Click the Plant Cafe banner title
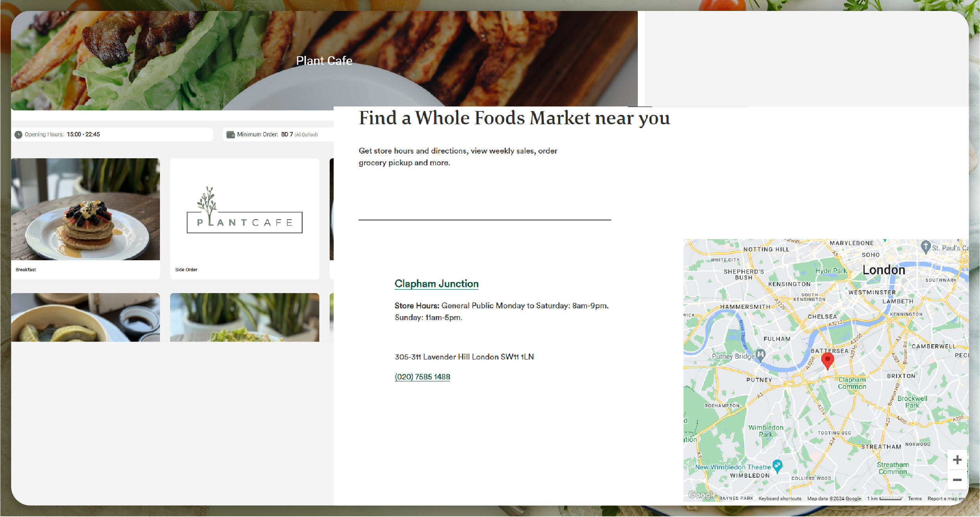Viewport: 980px width, 517px height. (324, 61)
